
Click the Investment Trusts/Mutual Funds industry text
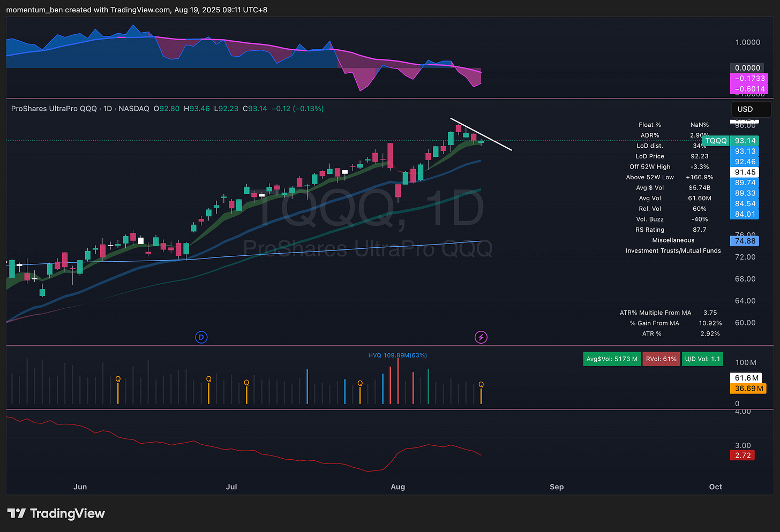pyautogui.click(x=673, y=250)
